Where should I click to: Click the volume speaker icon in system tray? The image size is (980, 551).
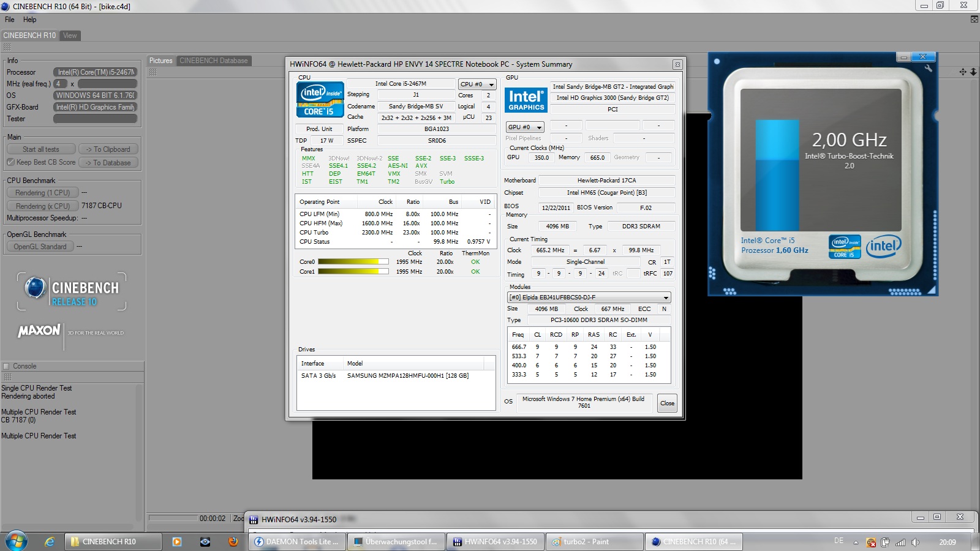point(915,542)
